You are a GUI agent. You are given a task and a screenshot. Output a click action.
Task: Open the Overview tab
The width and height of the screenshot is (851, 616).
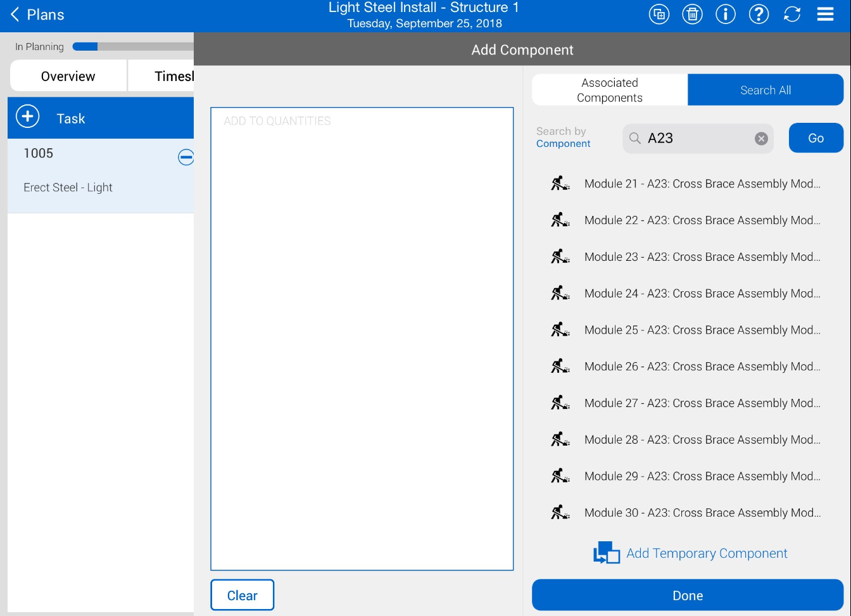[68, 76]
